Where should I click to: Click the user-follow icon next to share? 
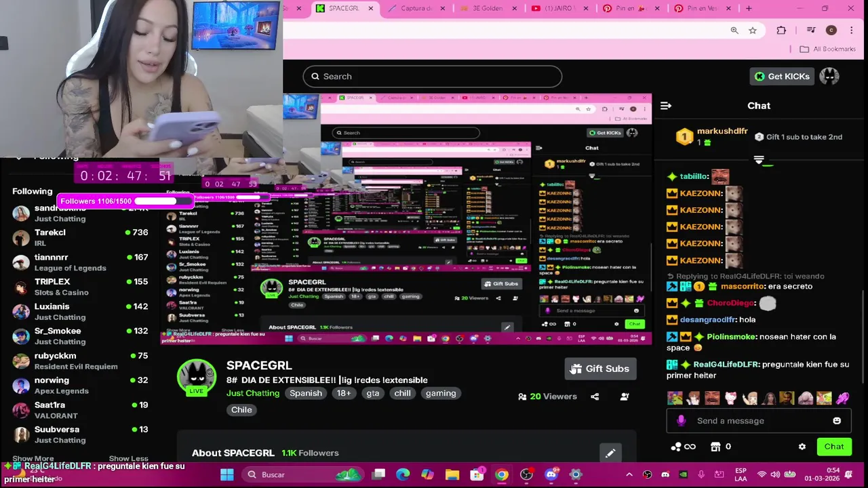pos(625,396)
